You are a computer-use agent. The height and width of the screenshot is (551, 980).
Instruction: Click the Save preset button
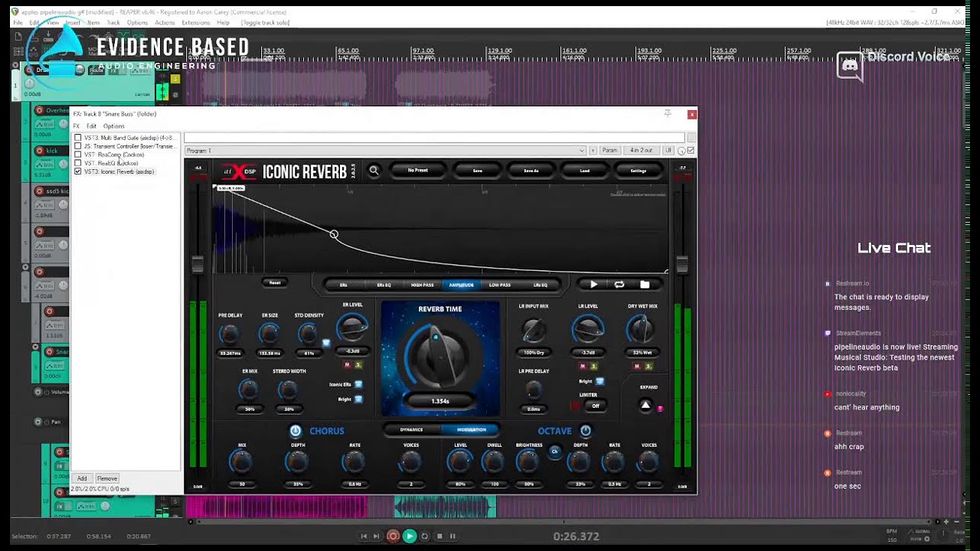pyautogui.click(x=478, y=171)
